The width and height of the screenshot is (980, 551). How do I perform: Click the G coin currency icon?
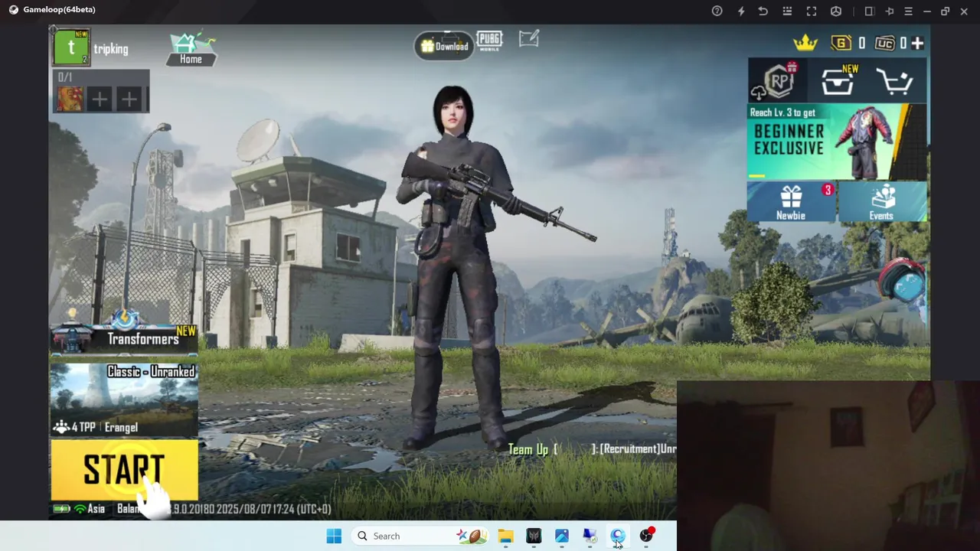pos(841,43)
